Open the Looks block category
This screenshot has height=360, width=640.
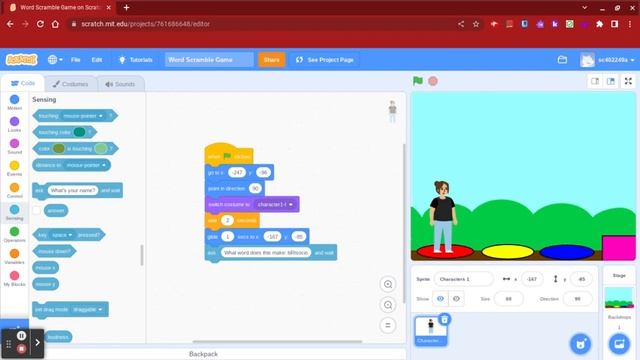(14, 124)
